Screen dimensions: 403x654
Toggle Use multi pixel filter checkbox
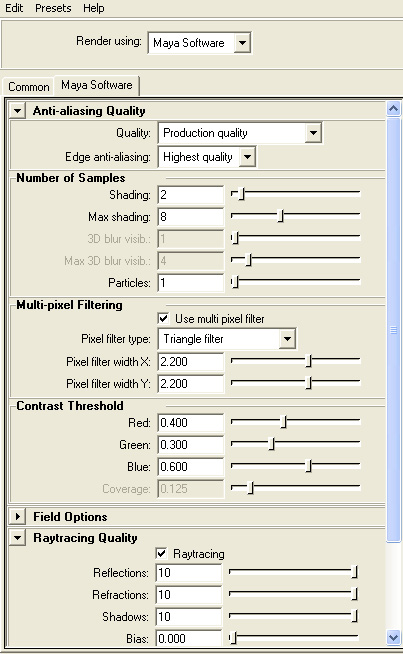tap(164, 319)
